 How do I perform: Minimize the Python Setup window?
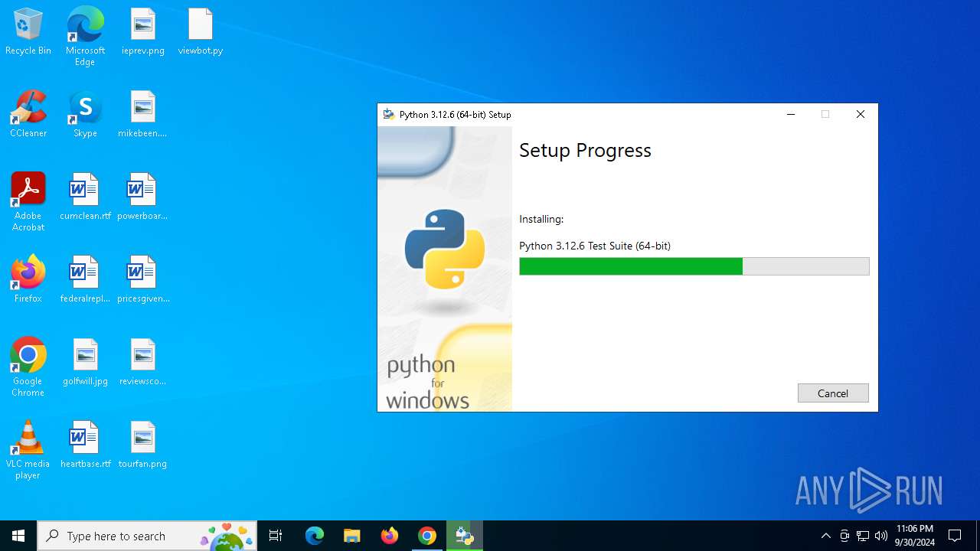tap(791, 115)
